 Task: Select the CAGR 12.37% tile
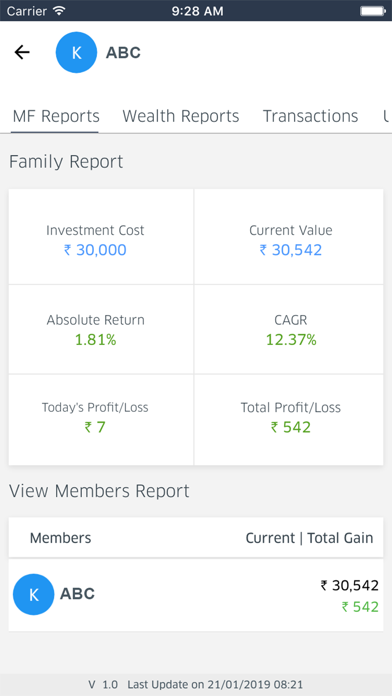289,329
